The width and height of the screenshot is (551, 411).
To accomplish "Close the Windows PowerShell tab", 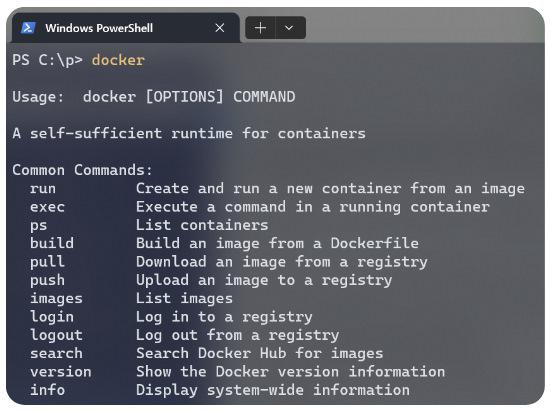I will pos(220,28).
